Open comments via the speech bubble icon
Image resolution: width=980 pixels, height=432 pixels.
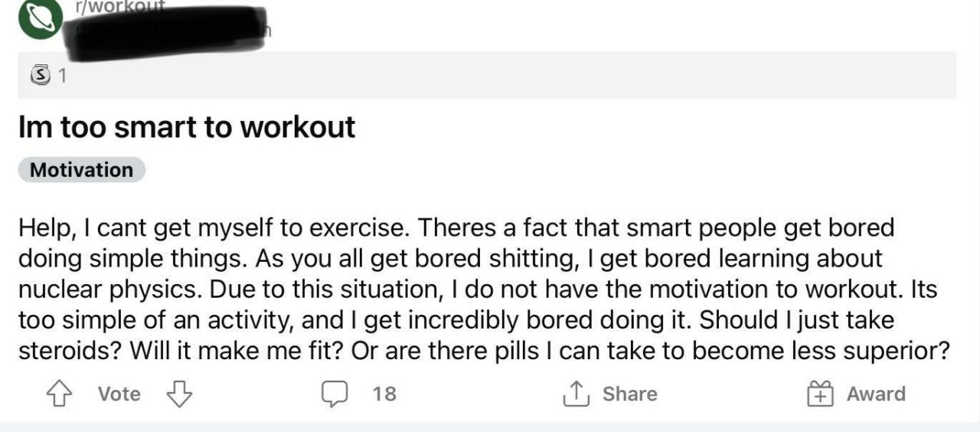point(334,394)
